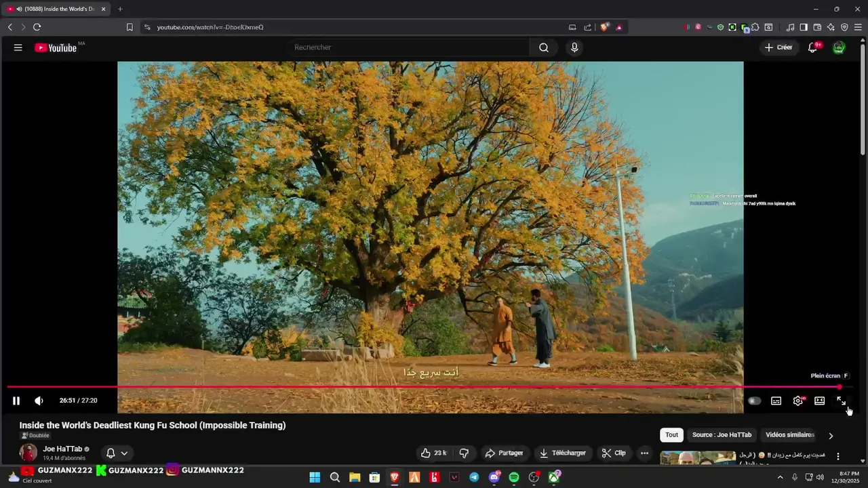Pause the video

pyautogui.click(x=16, y=401)
